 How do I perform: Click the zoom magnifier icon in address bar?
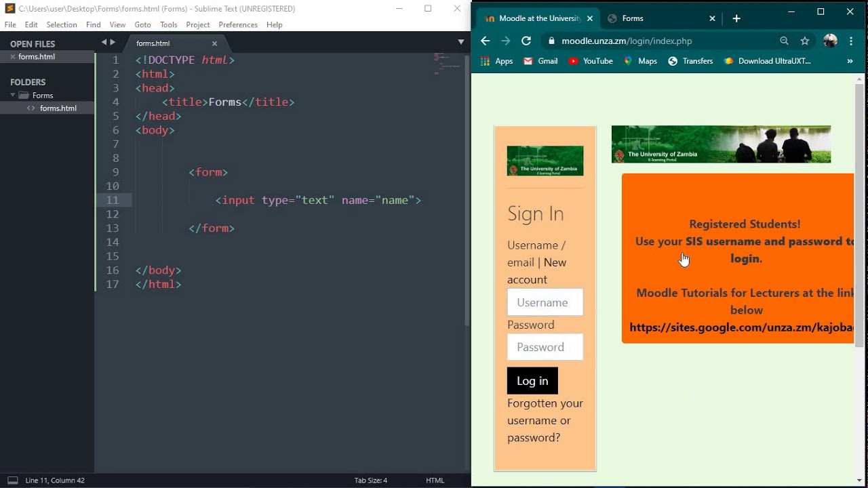click(785, 41)
